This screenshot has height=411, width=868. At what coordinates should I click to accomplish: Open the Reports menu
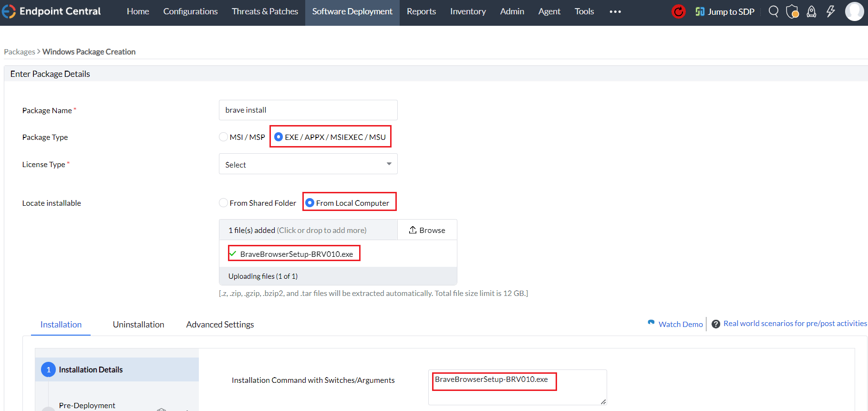(x=421, y=11)
